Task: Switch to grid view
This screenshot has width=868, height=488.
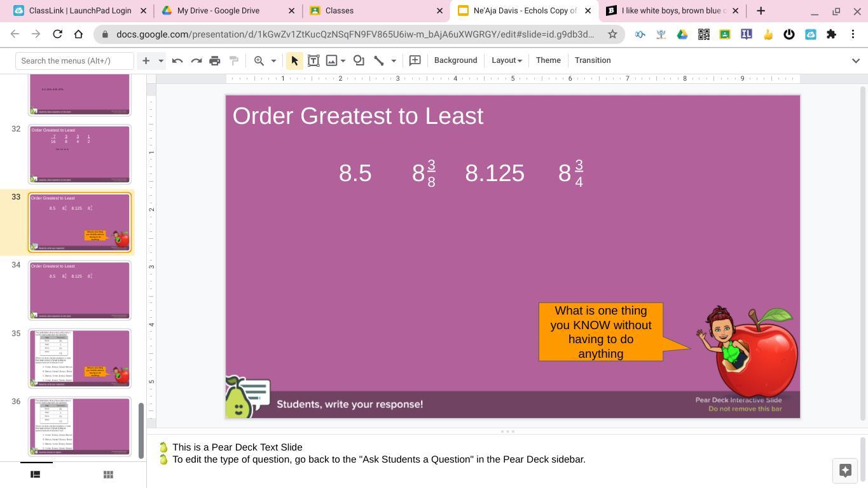Action: pos(108,474)
